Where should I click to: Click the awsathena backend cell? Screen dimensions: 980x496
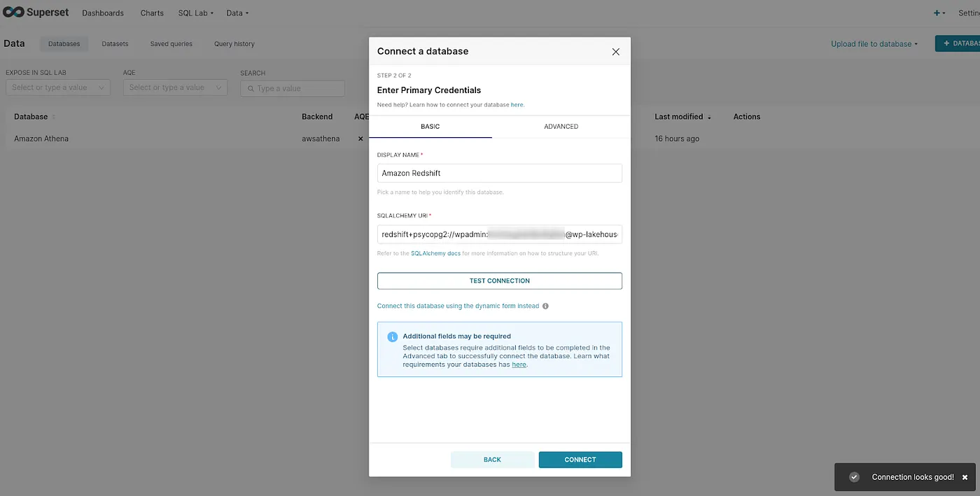321,139
